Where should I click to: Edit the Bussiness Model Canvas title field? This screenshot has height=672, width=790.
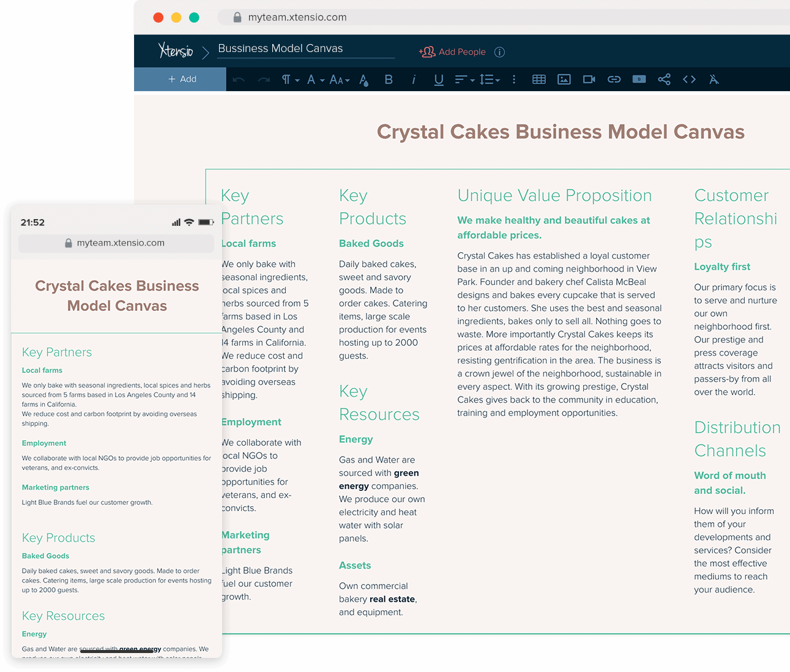pos(280,48)
